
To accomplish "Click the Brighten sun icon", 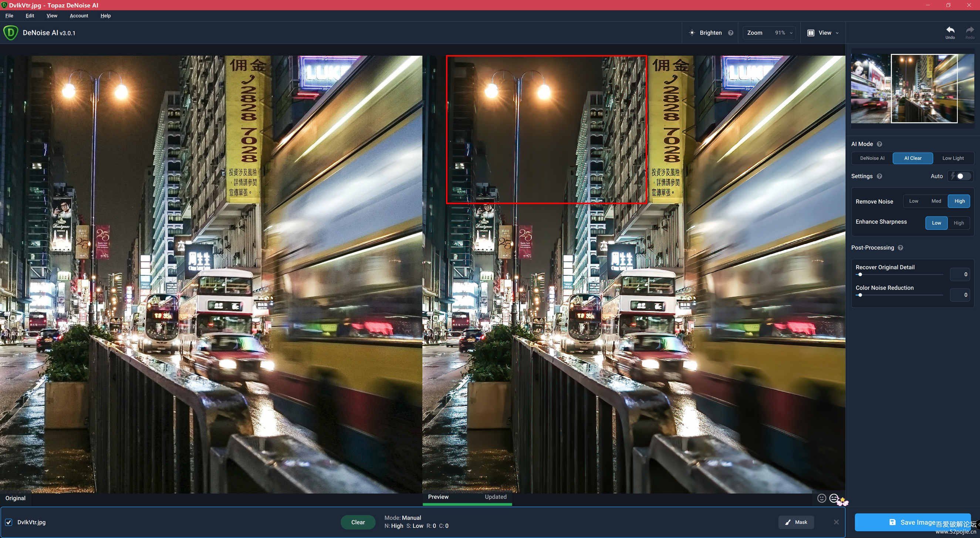I will click(x=692, y=33).
